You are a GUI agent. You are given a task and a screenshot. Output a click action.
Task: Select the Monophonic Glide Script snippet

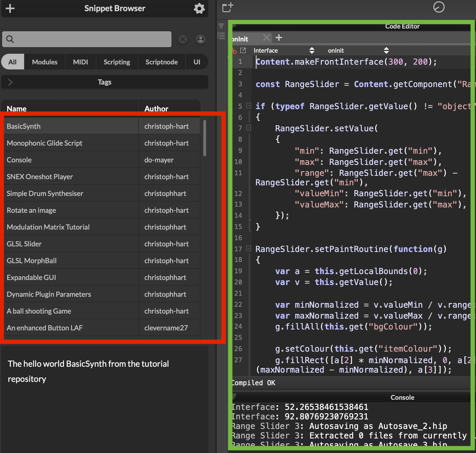pyautogui.click(x=102, y=143)
